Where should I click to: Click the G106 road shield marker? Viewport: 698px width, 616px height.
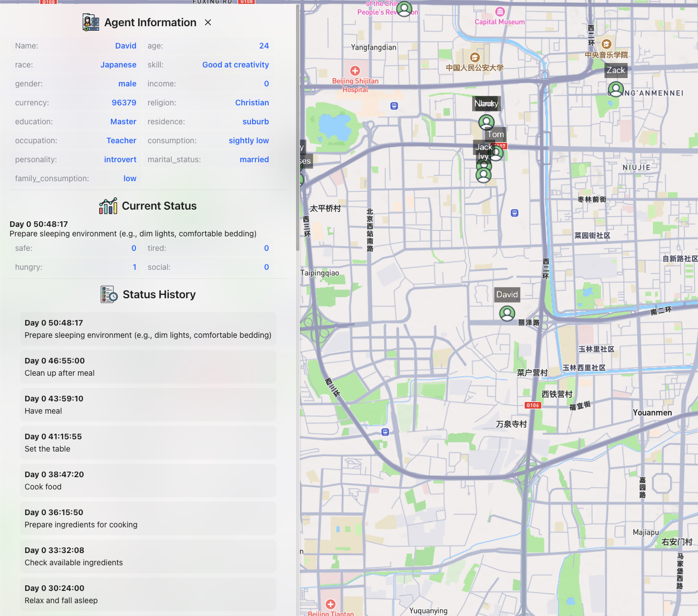click(532, 405)
